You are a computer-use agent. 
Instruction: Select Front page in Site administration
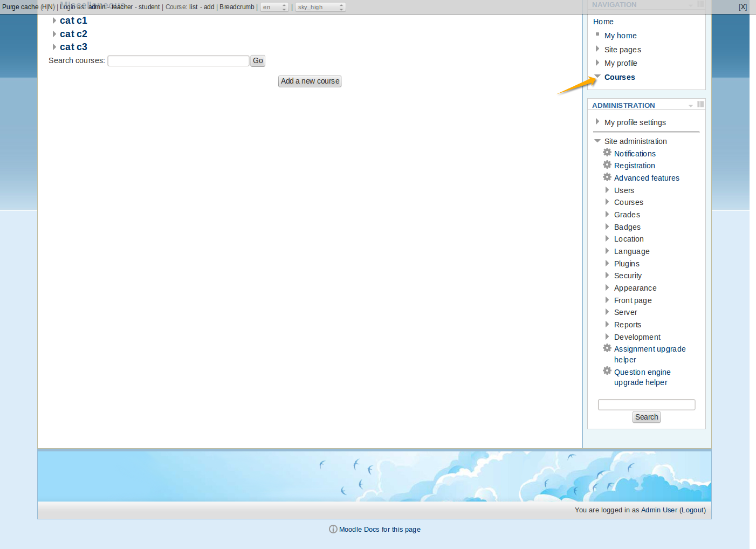[x=633, y=300]
